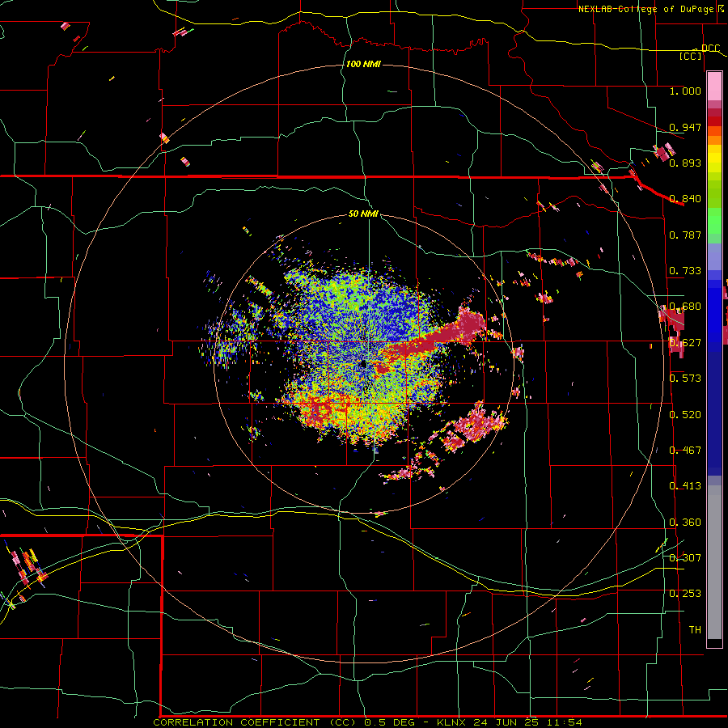Screen dimensions: 728x728
Task: Pick the pink top segment of color bar
Action: (714, 87)
